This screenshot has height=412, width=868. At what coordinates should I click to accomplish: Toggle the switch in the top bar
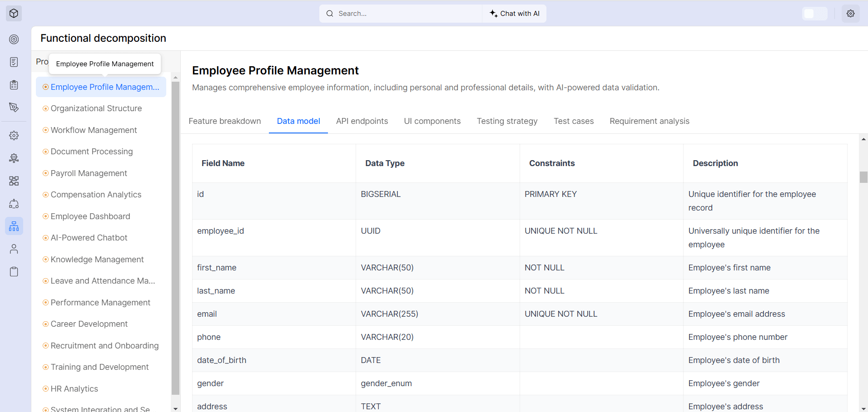click(x=814, y=14)
